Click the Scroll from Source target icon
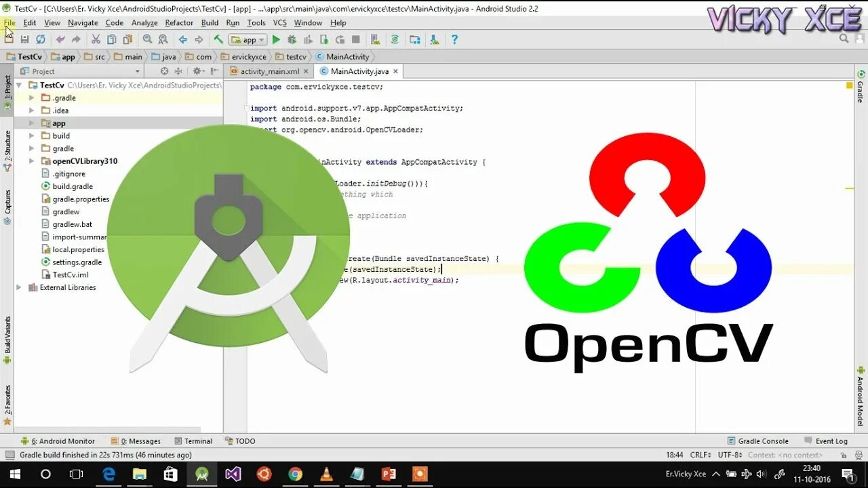Viewport: 868px width, 488px height. click(164, 71)
